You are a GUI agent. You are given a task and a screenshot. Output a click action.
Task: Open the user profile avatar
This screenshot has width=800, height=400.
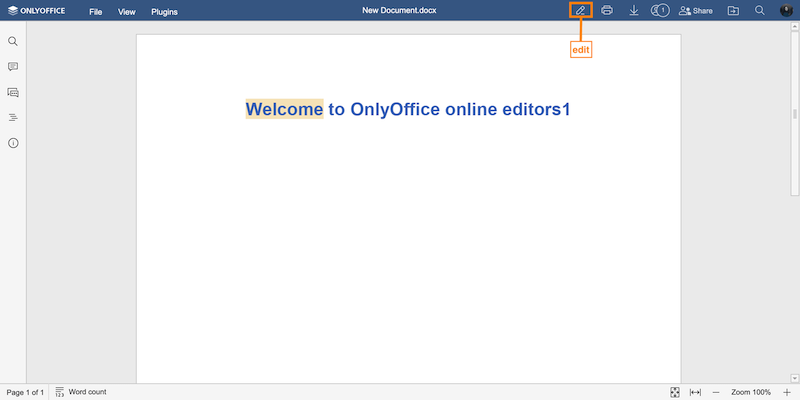coord(786,11)
